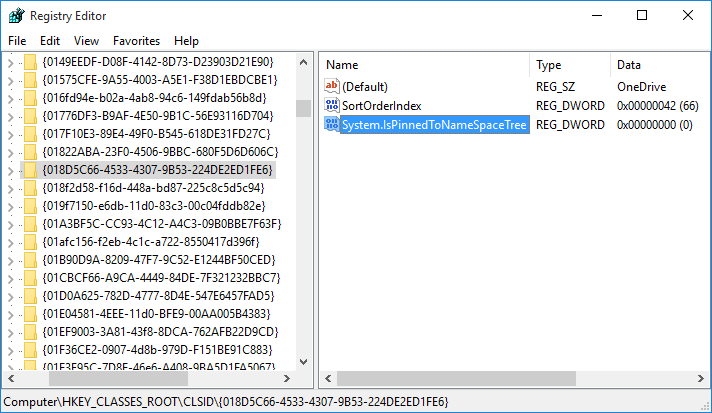Expand the {017F10E3-89E4-49F0-B545-618DE31FD27C} key
The width and height of the screenshot is (712, 413).
11,135
